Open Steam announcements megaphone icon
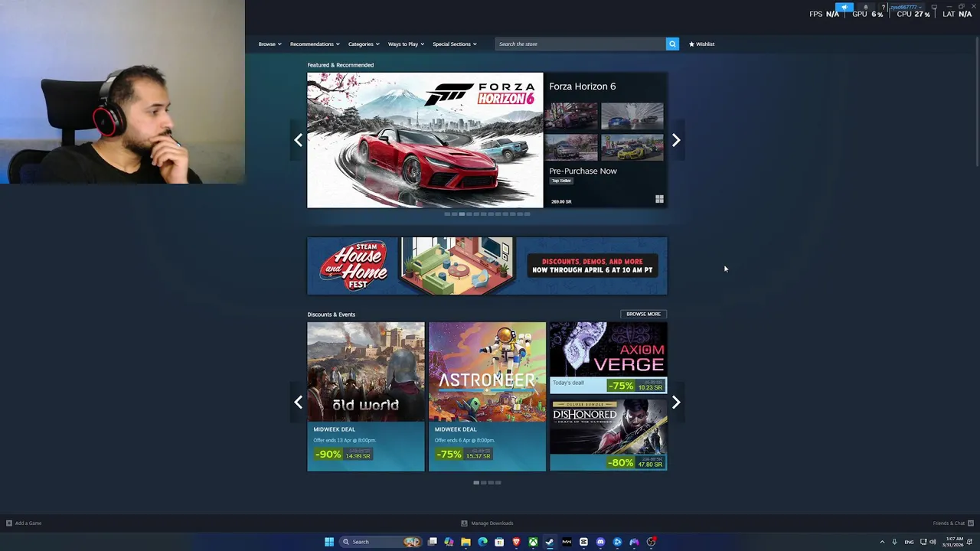This screenshot has height=551, width=980. pos(844,7)
